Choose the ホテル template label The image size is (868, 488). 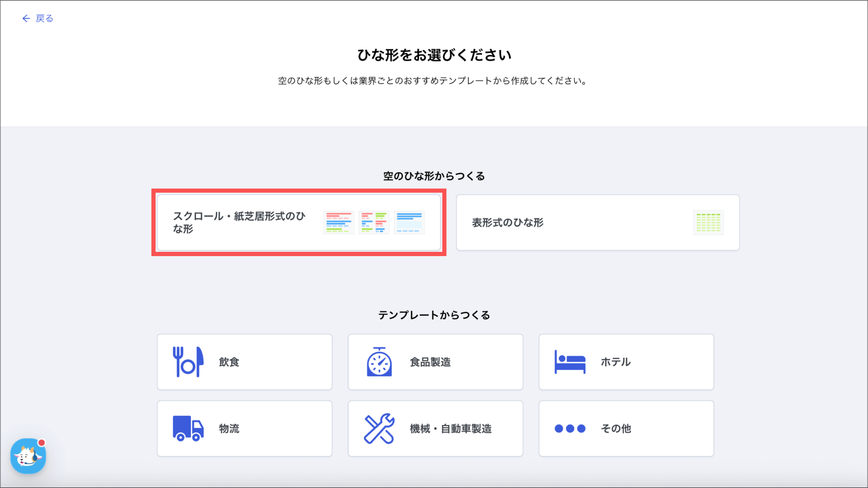tap(615, 362)
